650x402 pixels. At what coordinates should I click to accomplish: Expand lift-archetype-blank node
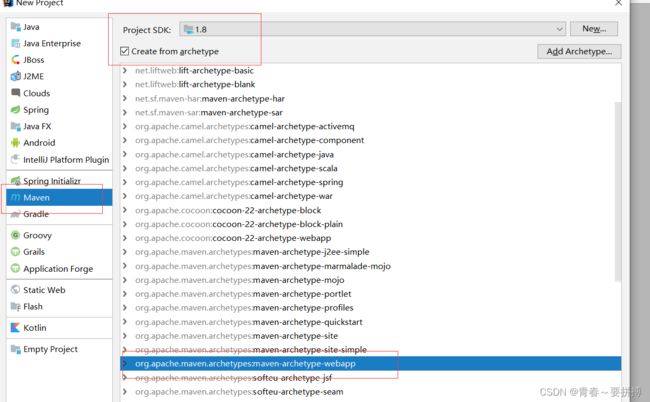[x=125, y=84]
